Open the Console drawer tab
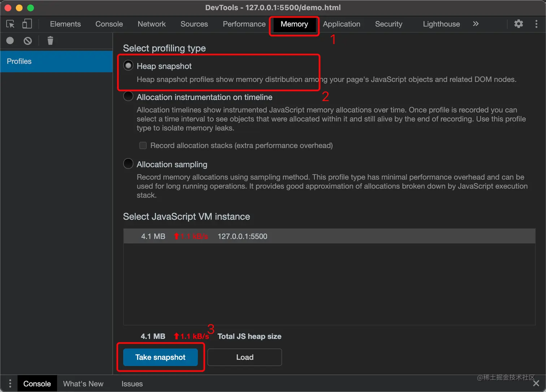The image size is (546, 392). [37, 384]
